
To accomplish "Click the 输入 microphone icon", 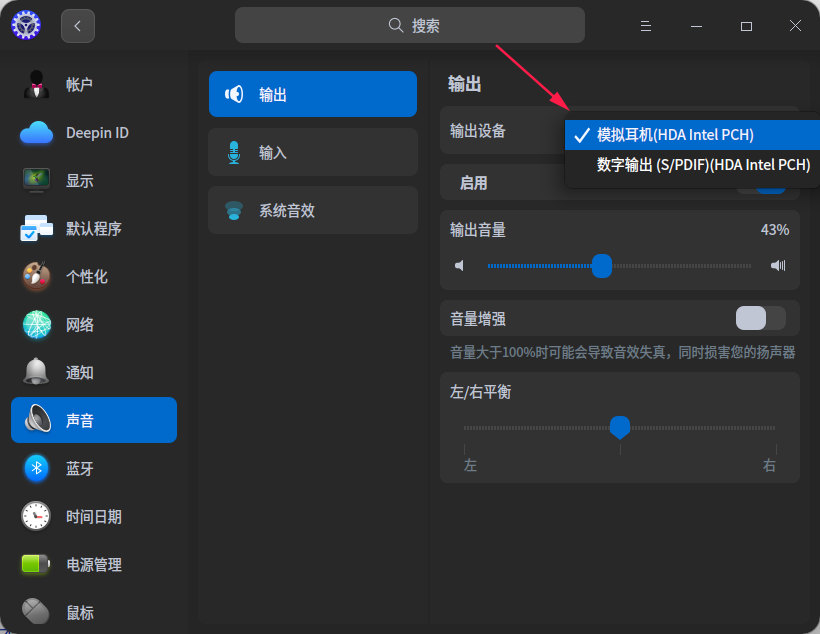I will [x=234, y=153].
